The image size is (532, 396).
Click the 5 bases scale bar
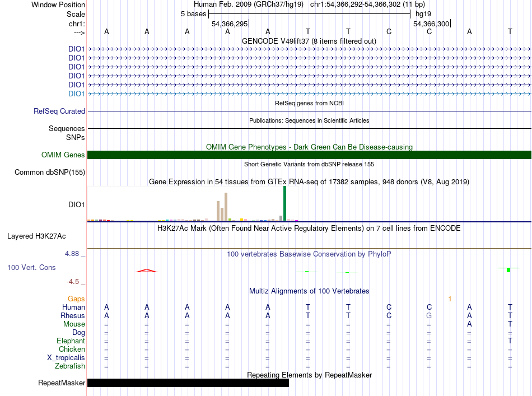click(310, 14)
